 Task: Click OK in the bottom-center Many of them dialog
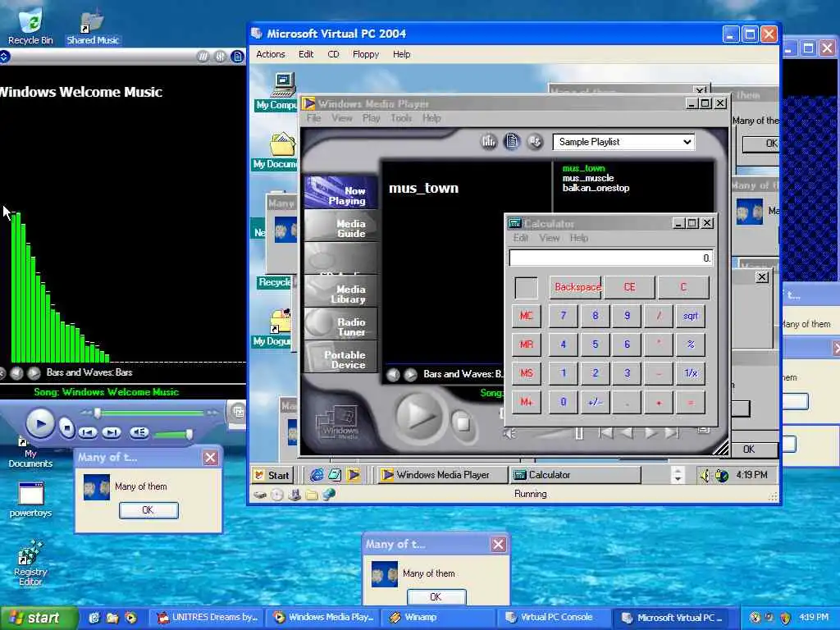(x=436, y=596)
